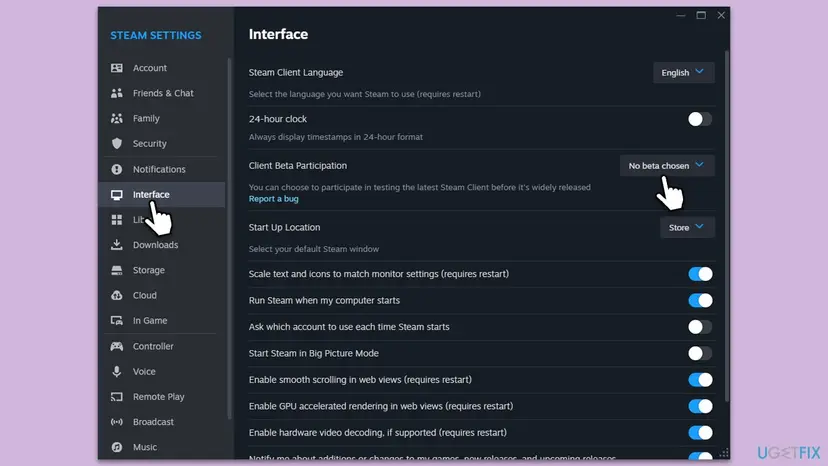Go to Voice settings
Viewport: 828px width, 466px height.
(x=164, y=371)
